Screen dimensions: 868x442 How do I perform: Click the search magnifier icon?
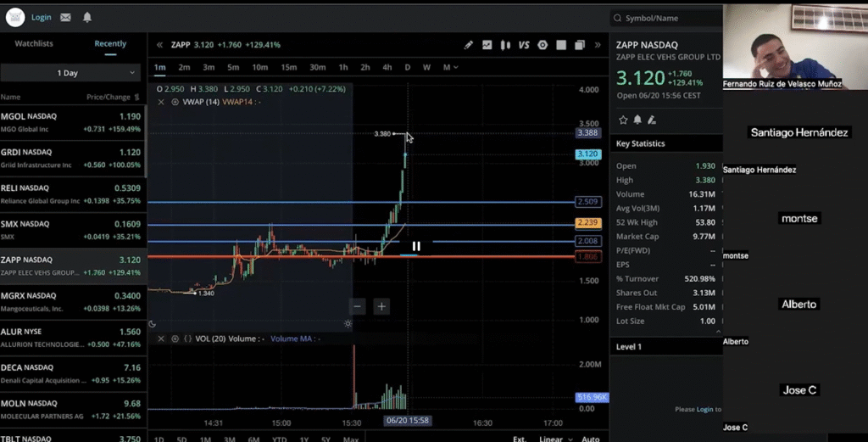coord(617,18)
